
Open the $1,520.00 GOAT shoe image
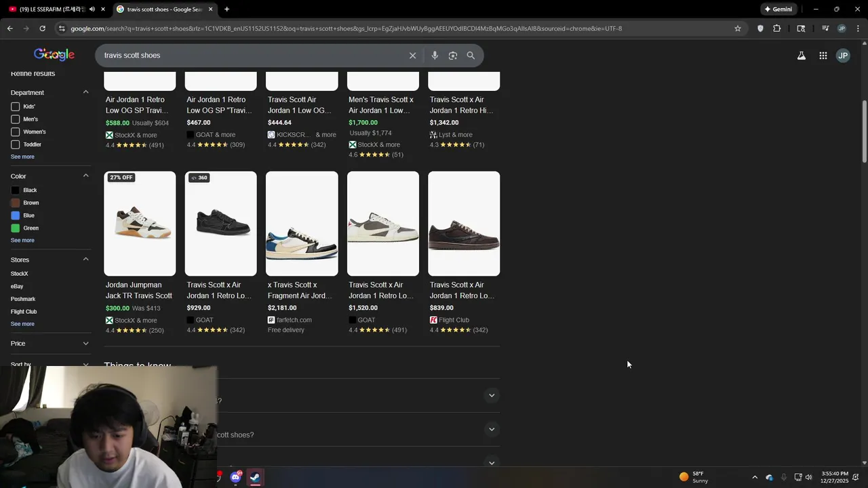[x=383, y=224]
